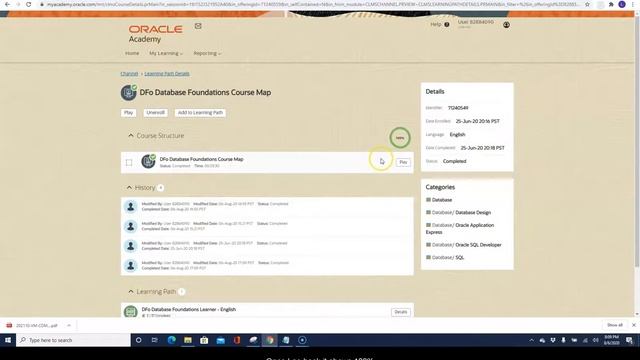Click the browser address bar

pos(310,4)
